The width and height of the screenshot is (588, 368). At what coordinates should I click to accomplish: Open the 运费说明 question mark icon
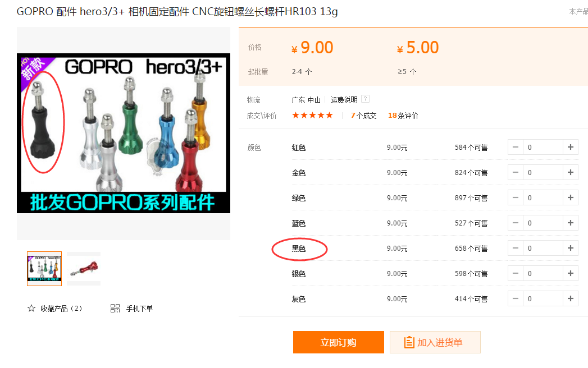[x=365, y=99]
